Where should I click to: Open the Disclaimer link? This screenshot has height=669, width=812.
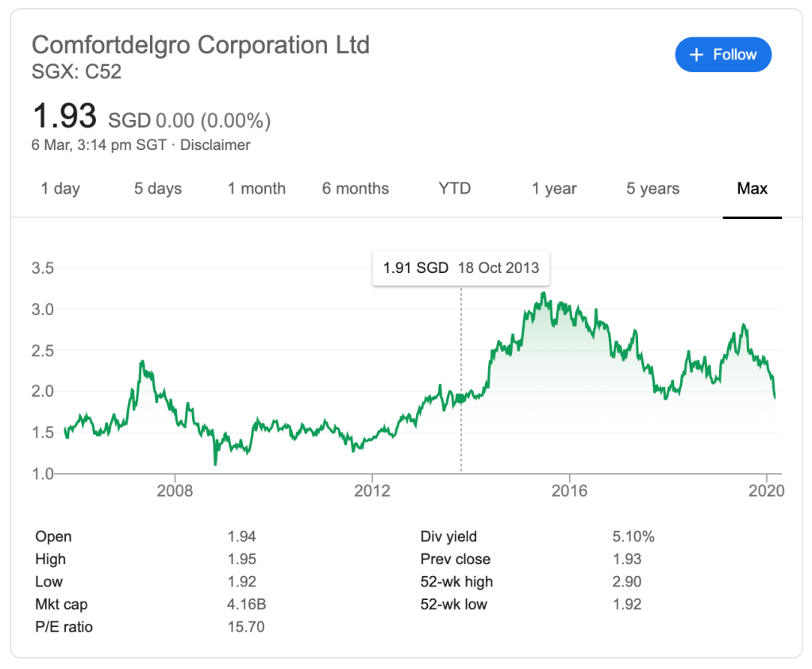tap(215, 145)
